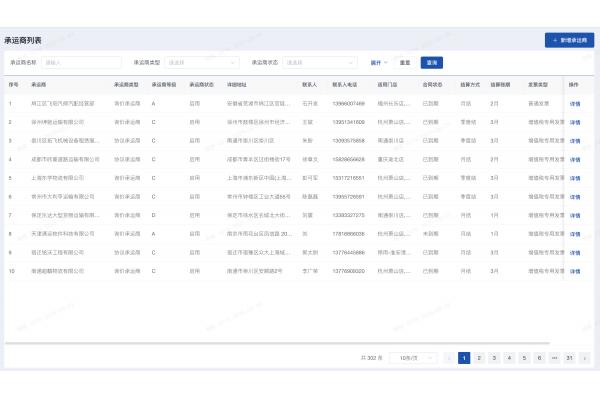The width and height of the screenshot is (600, 400).
Task: Click the blue 查询 search button
Action: (431, 62)
